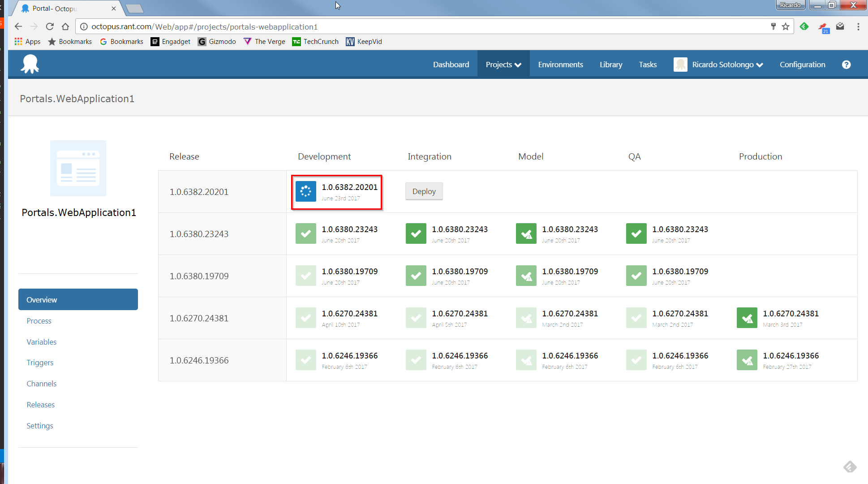Click the Octopus Deploy logo in the top-left

tap(30, 64)
